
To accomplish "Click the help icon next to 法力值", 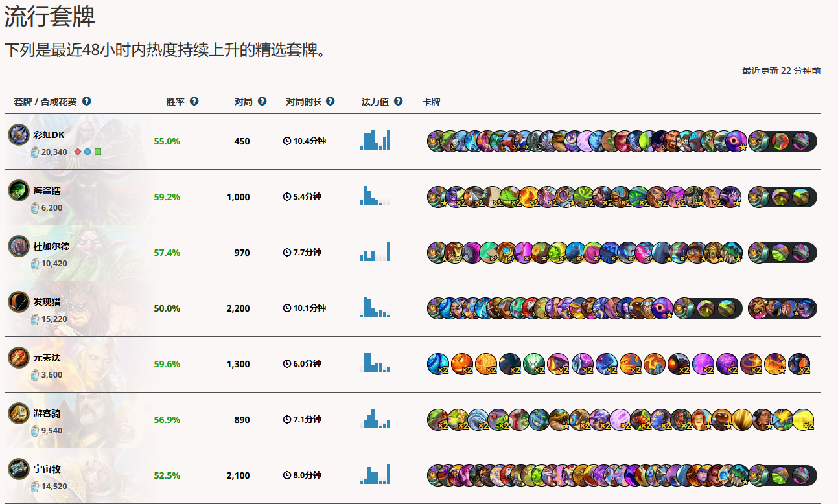I will point(398,102).
